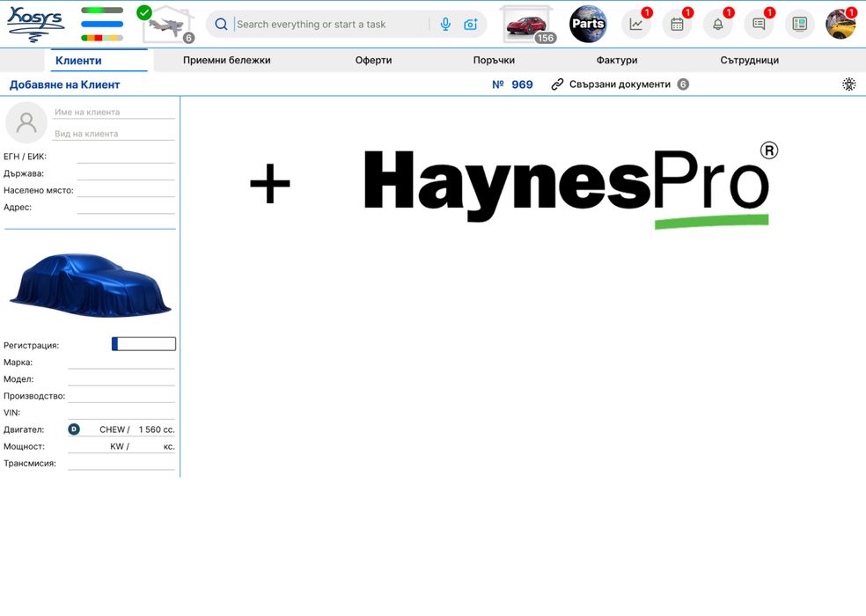Click the Регистрация plate field

click(x=143, y=344)
